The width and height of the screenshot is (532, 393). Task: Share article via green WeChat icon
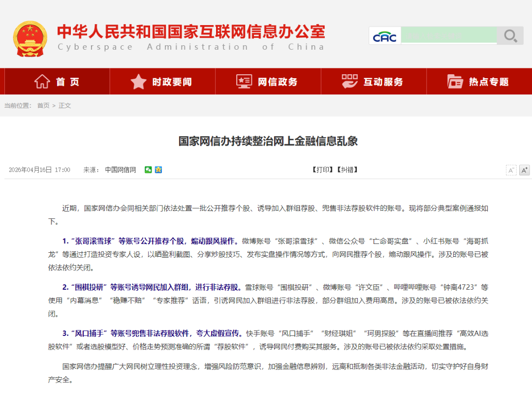(x=148, y=170)
